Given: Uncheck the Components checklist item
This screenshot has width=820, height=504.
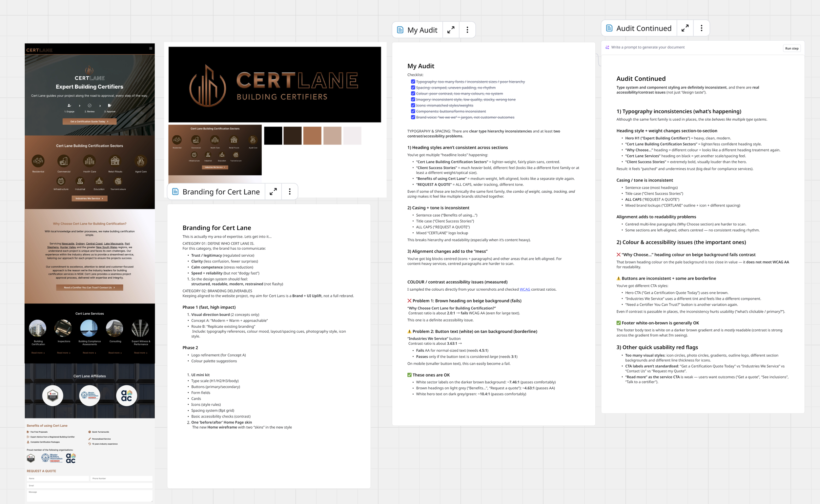Looking at the screenshot, I should [x=413, y=111].
